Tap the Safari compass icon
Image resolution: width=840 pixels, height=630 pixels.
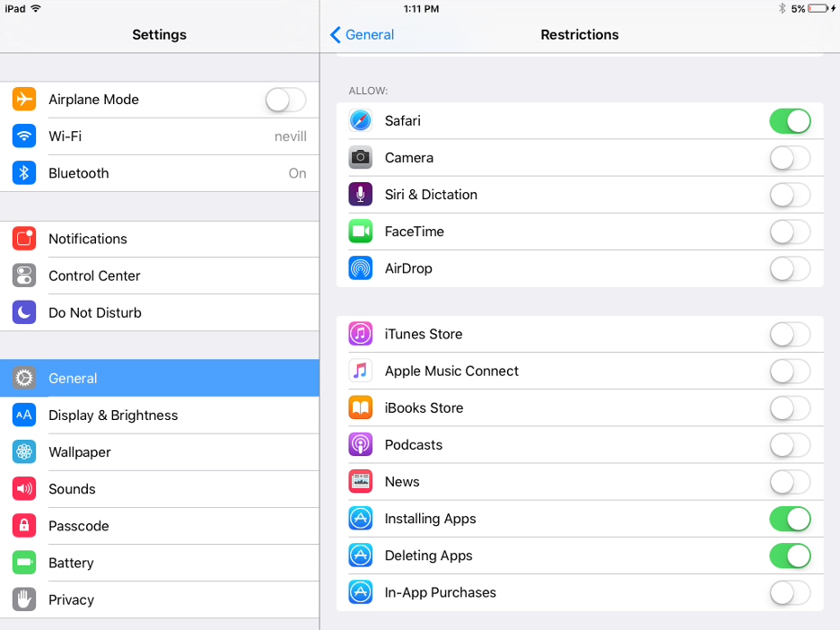(361, 120)
